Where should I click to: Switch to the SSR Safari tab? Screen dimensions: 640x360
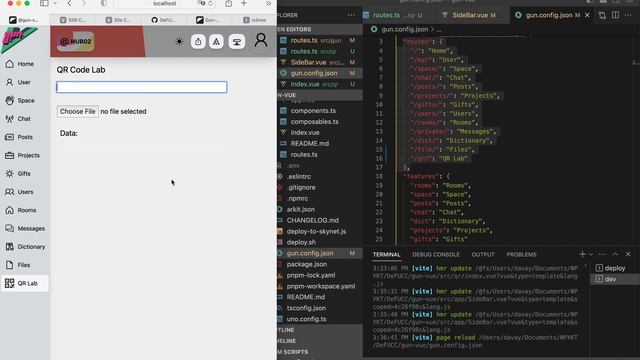[x=73, y=20]
